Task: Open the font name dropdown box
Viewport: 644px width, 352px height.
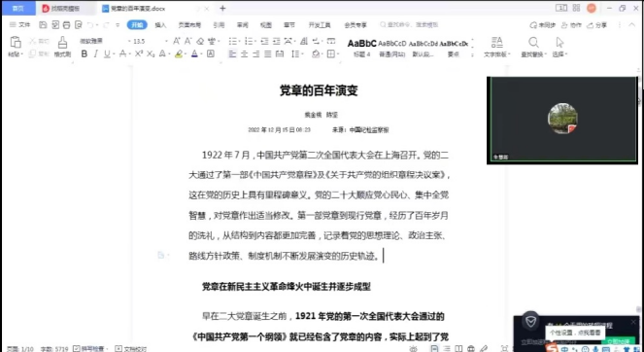Action: click(x=103, y=41)
